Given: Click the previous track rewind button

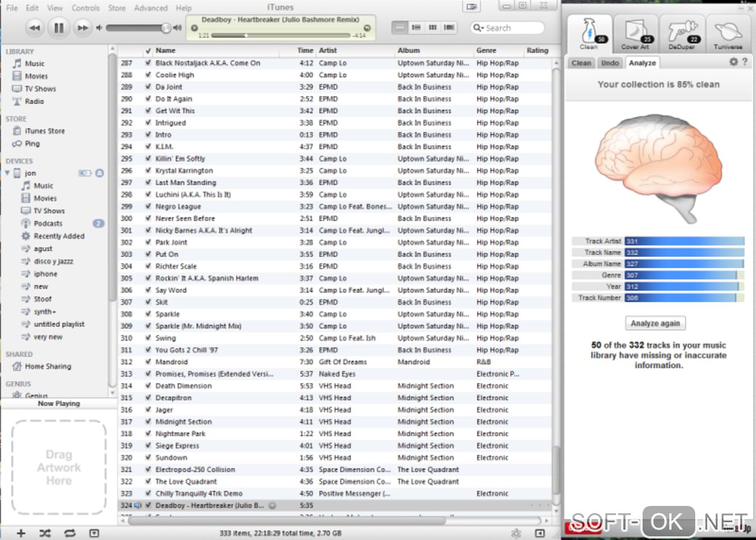Looking at the screenshot, I should 34,28.
